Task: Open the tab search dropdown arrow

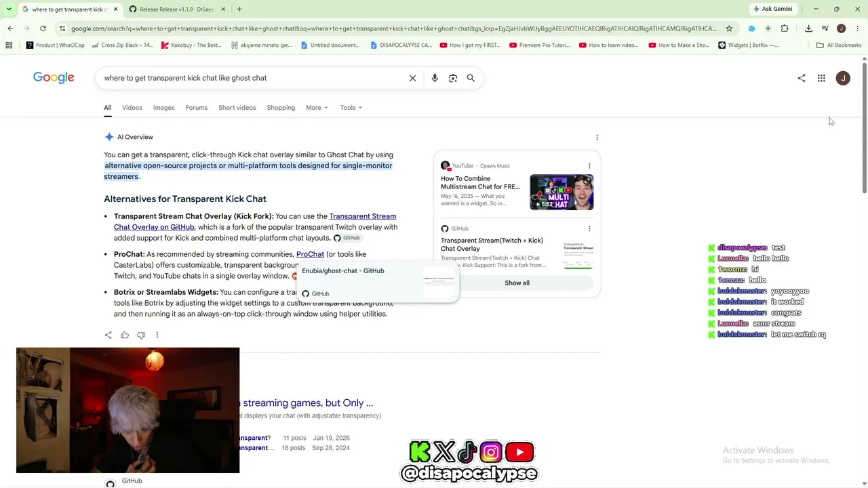Action: [9, 9]
